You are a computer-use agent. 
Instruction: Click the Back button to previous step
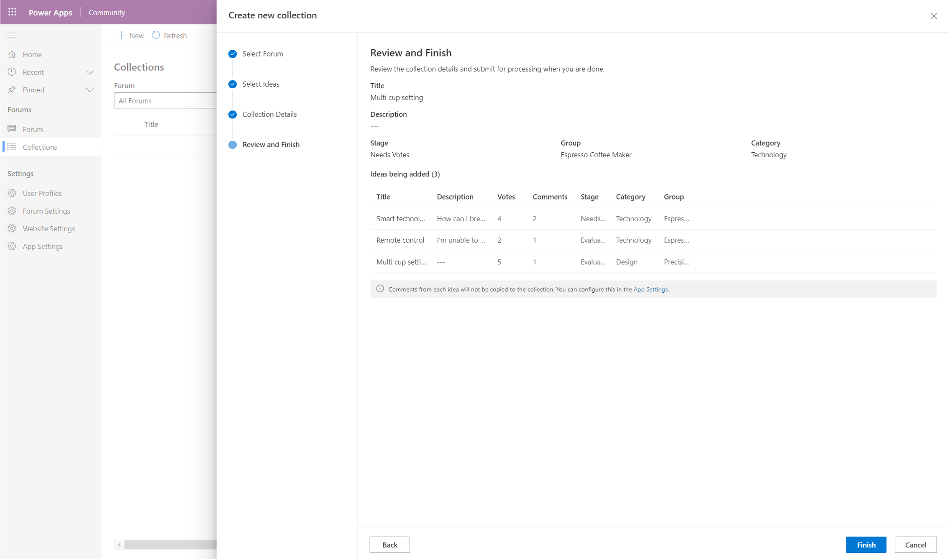click(389, 545)
